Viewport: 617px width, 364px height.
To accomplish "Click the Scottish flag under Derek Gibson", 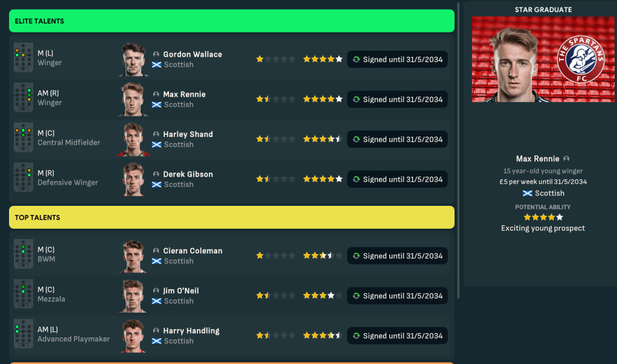I will pos(156,184).
